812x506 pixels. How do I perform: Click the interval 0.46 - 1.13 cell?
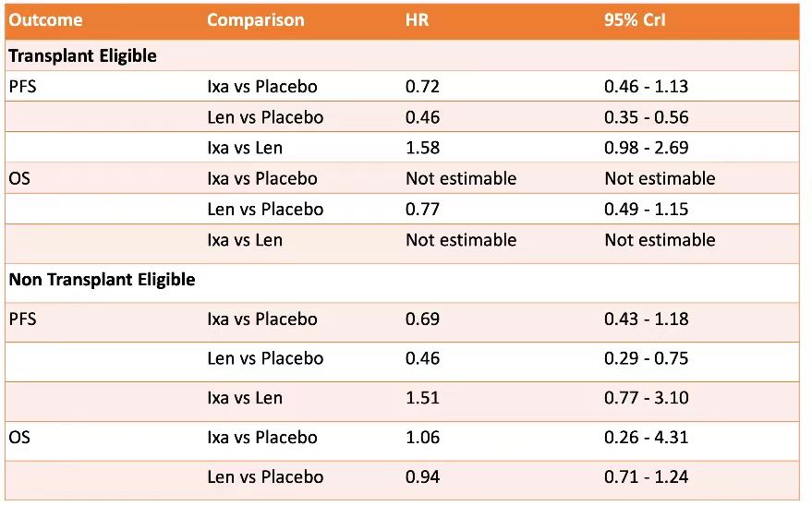point(647,87)
